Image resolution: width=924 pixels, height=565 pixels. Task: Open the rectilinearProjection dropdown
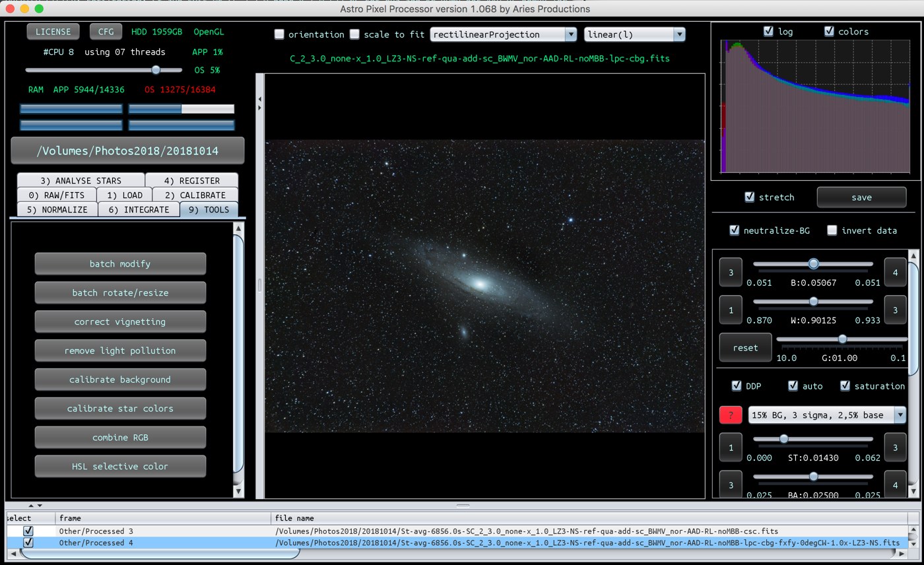(x=504, y=34)
